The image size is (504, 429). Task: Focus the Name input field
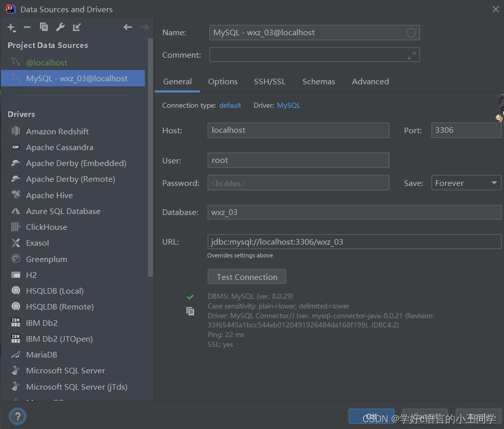(314, 33)
